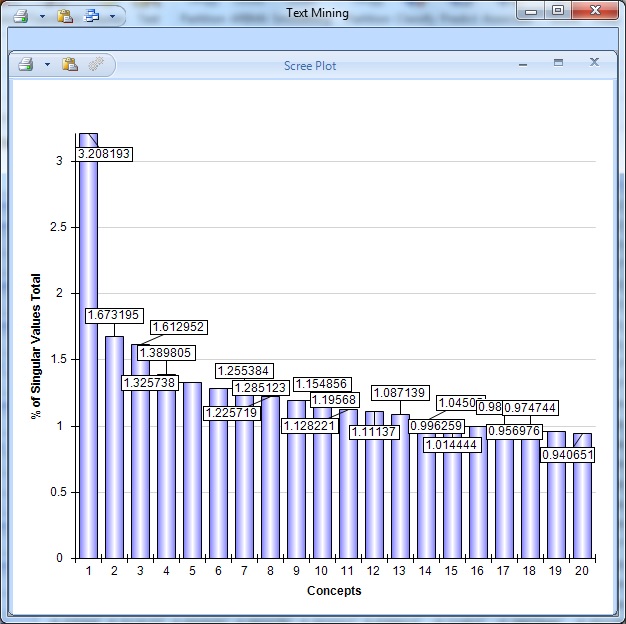The width and height of the screenshot is (626, 624).
Task: Click the 1.285123 data label
Action: [x=260, y=388]
